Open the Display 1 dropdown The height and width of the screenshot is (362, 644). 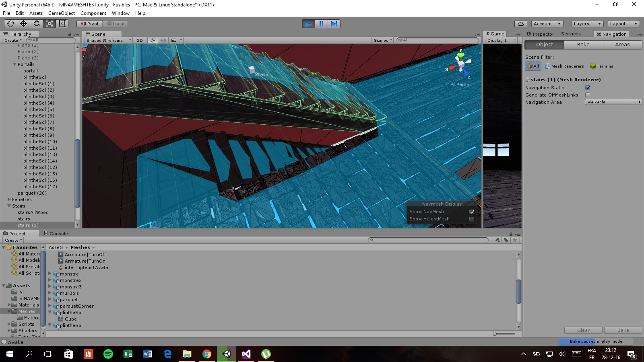coord(502,40)
